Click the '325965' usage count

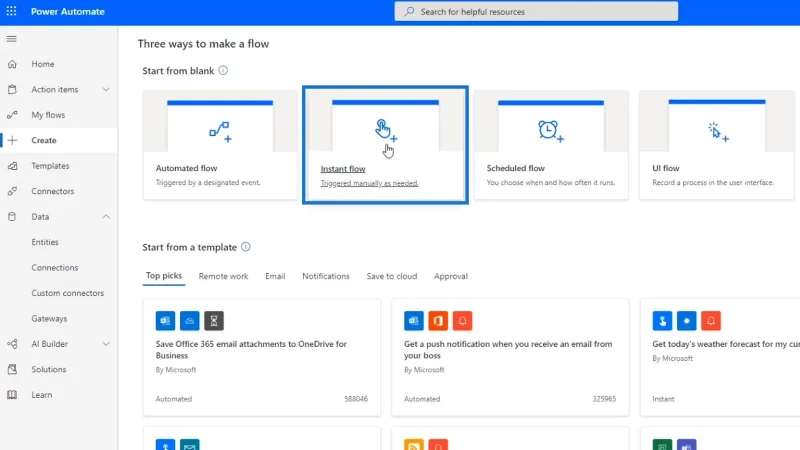coord(604,399)
